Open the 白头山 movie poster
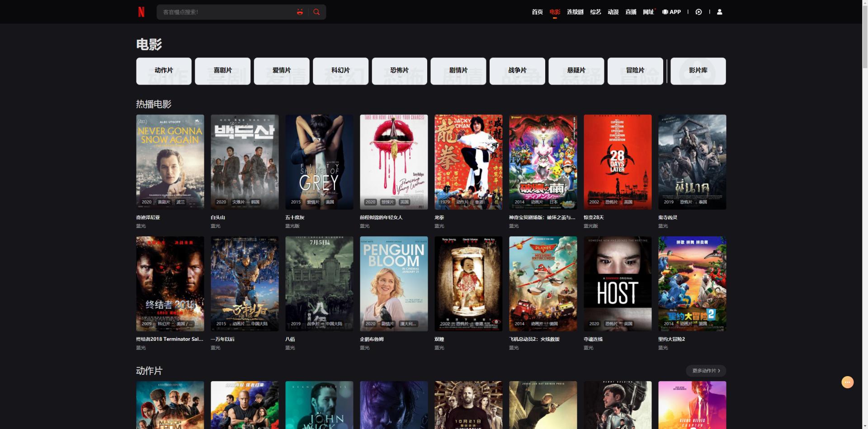The height and width of the screenshot is (429, 868). pos(245,162)
